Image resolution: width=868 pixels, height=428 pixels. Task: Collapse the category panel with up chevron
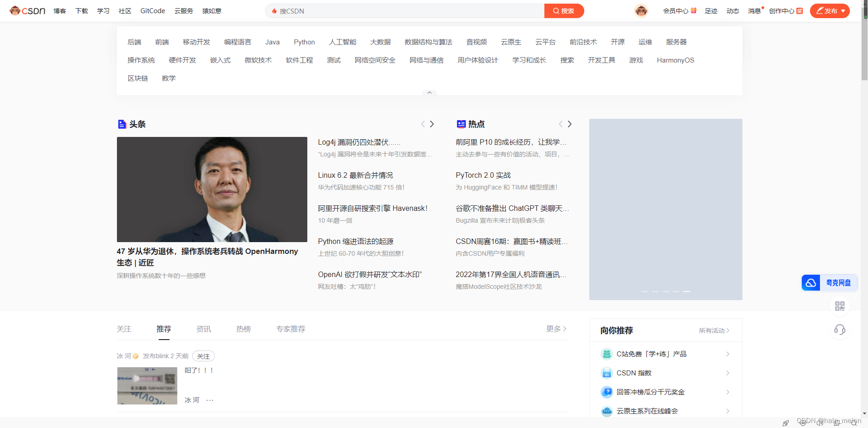pos(429,92)
